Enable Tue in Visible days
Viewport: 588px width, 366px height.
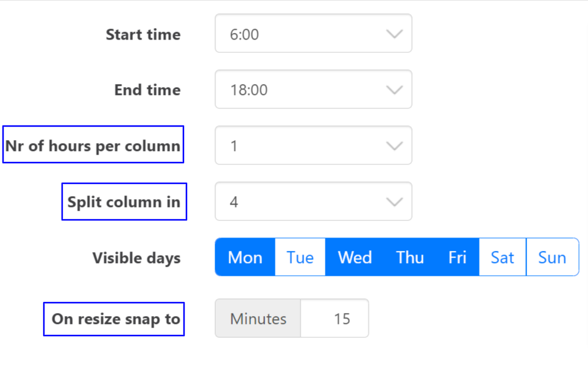click(x=300, y=257)
